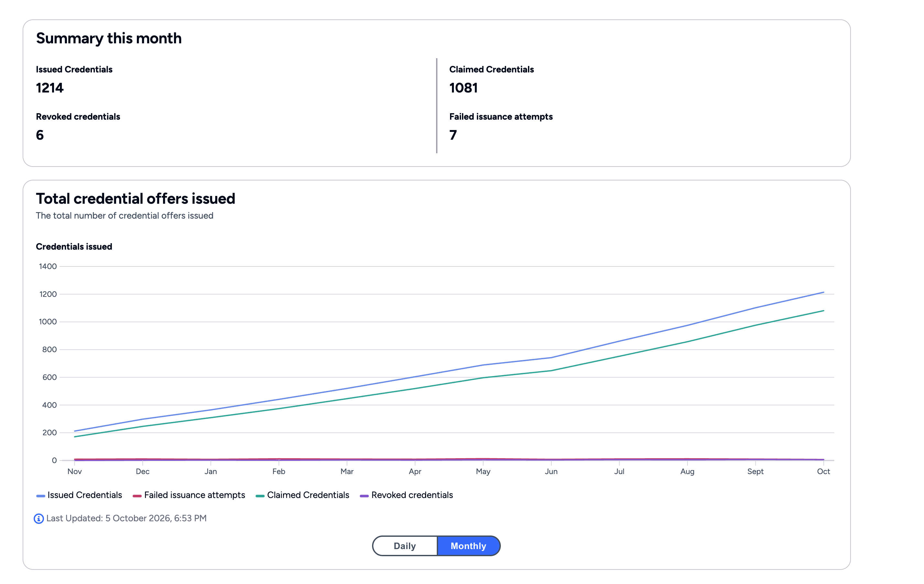Viewport: 924px width, 584px height.
Task: Click the Summary this month heading
Action: 109,38
